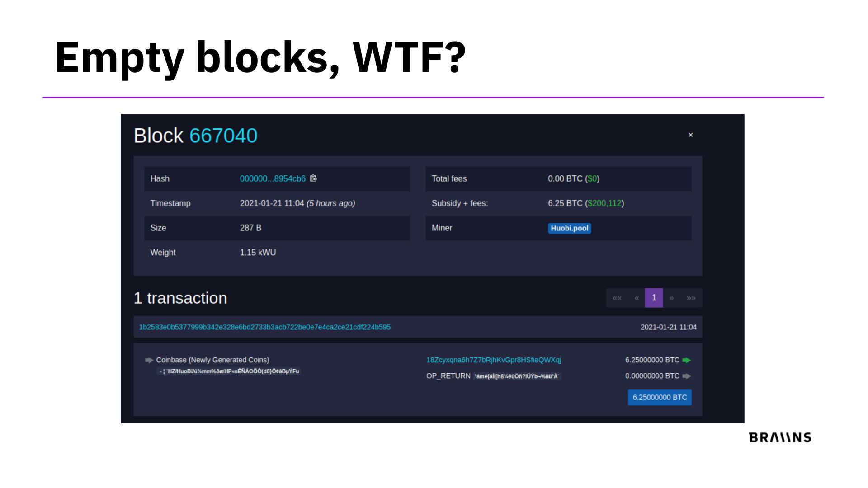Open recipient address 18Zcyxqna6h7... link
Screen dimensions: 868x488
tap(493, 360)
